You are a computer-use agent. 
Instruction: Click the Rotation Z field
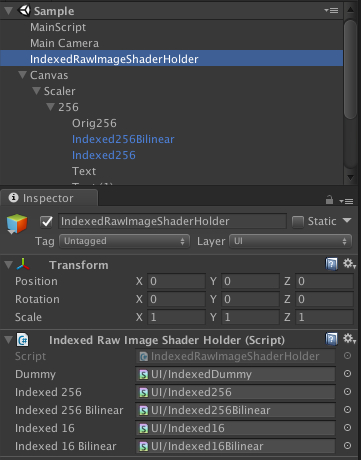point(325,299)
